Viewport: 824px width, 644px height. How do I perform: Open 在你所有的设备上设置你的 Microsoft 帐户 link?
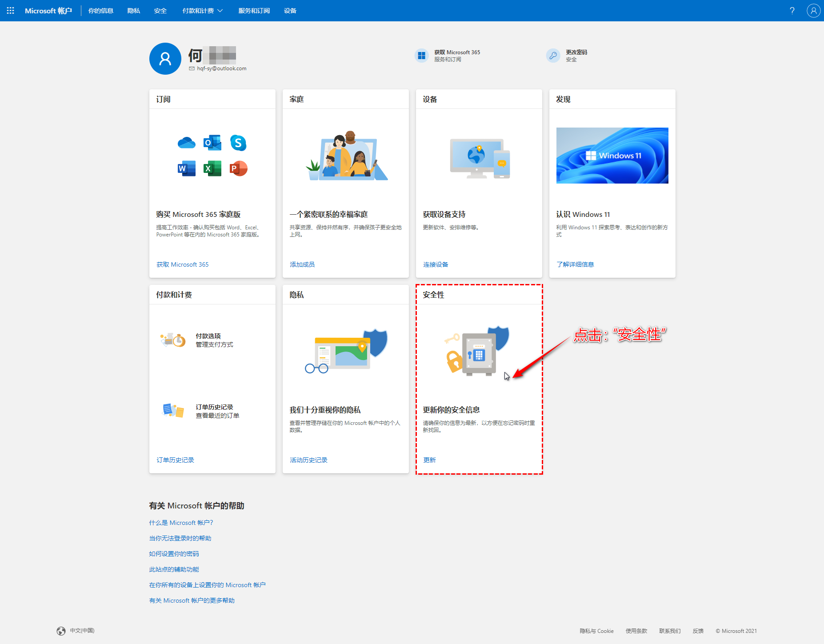pos(208,585)
